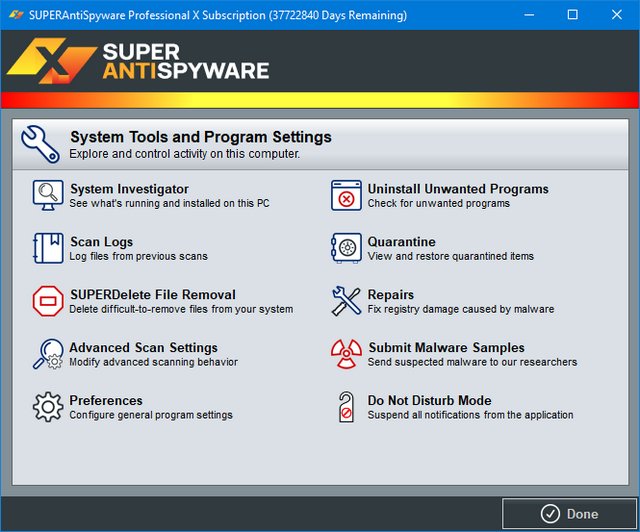Launch SUPERDelete File Removal

pos(153,294)
